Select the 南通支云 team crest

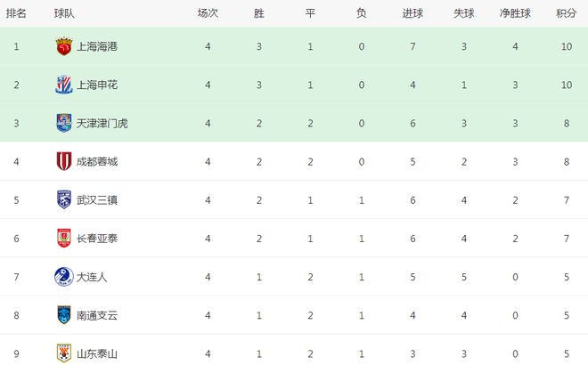point(64,315)
